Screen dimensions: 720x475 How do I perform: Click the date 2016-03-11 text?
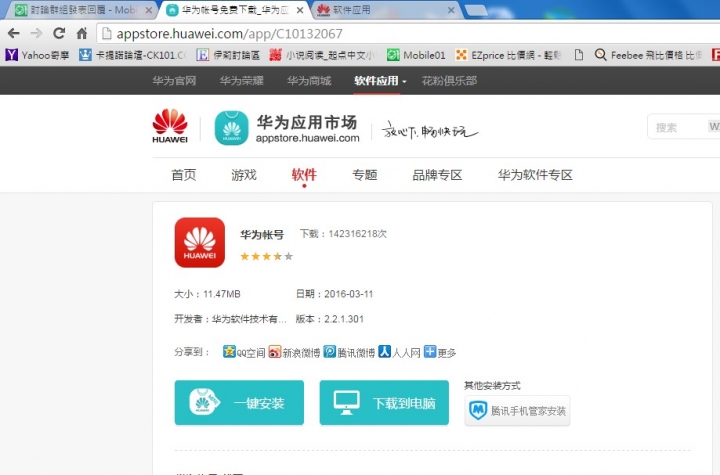click(349, 294)
